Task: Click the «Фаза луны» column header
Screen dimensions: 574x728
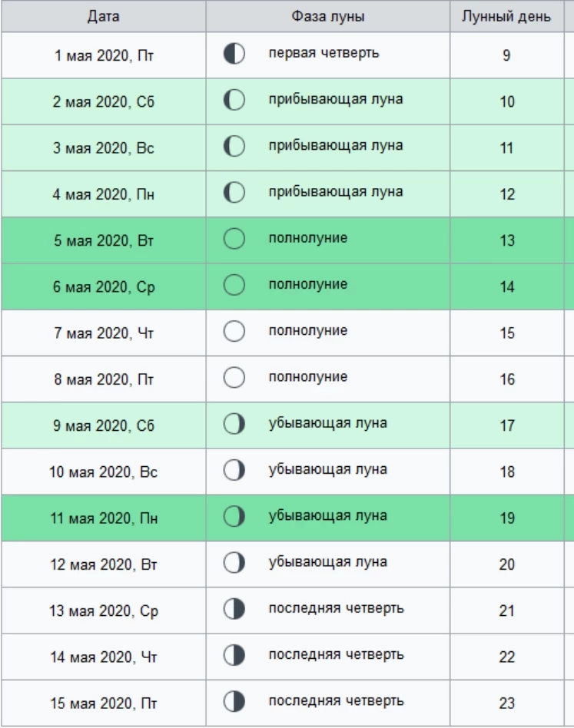Action: [328, 16]
